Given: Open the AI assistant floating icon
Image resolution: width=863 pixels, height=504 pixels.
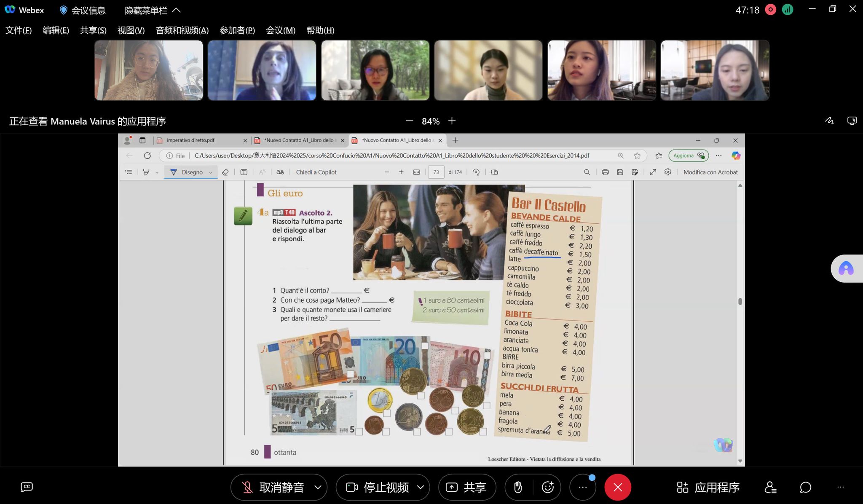Looking at the screenshot, I should coord(846,268).
